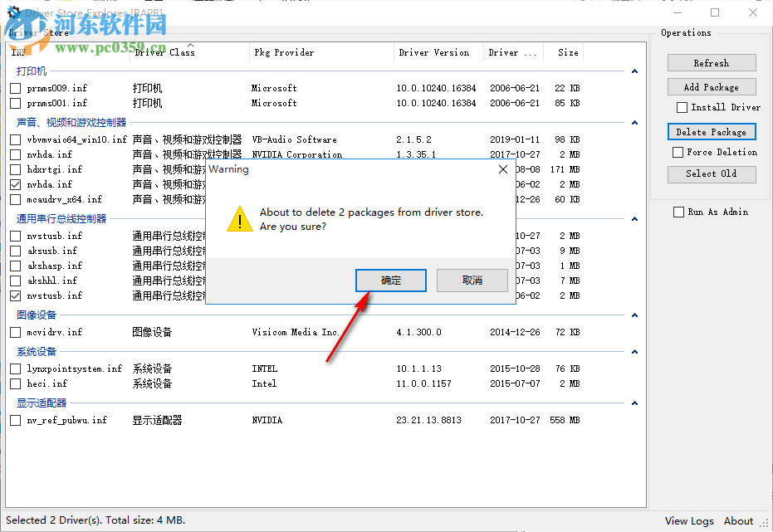Cancel deletion with the 取消 button

(472, 280)
